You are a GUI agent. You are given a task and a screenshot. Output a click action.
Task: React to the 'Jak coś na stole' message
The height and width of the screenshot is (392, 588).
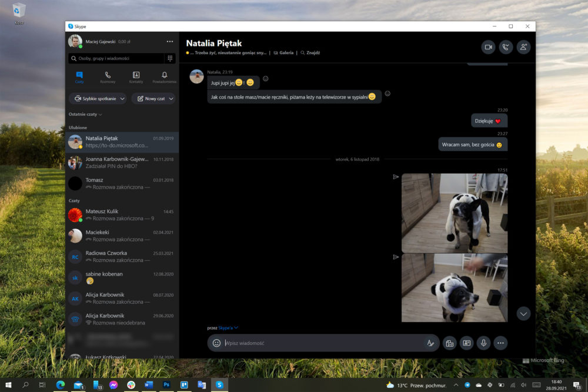click(x=387, y=93)
